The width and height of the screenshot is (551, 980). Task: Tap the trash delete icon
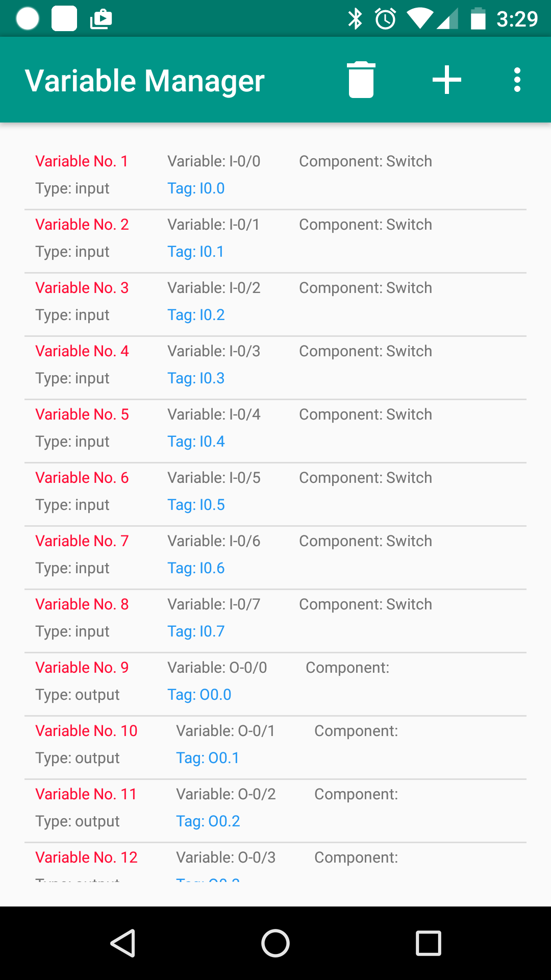coord(361,80)
